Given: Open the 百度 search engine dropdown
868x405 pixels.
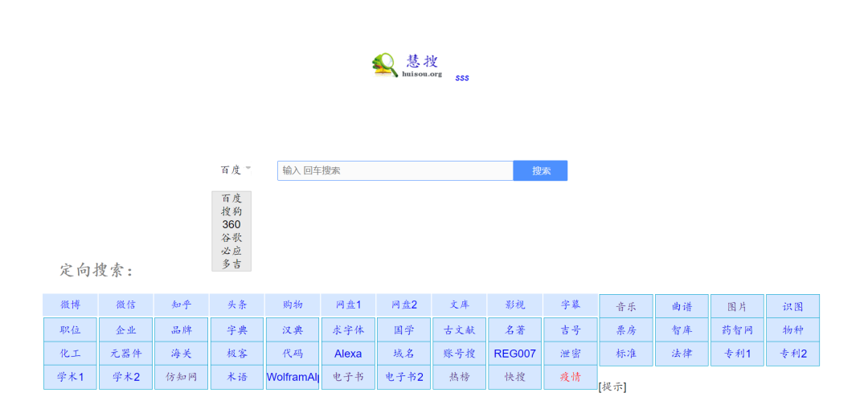Looking at the screenshot, I should click(x=235, y=170).
